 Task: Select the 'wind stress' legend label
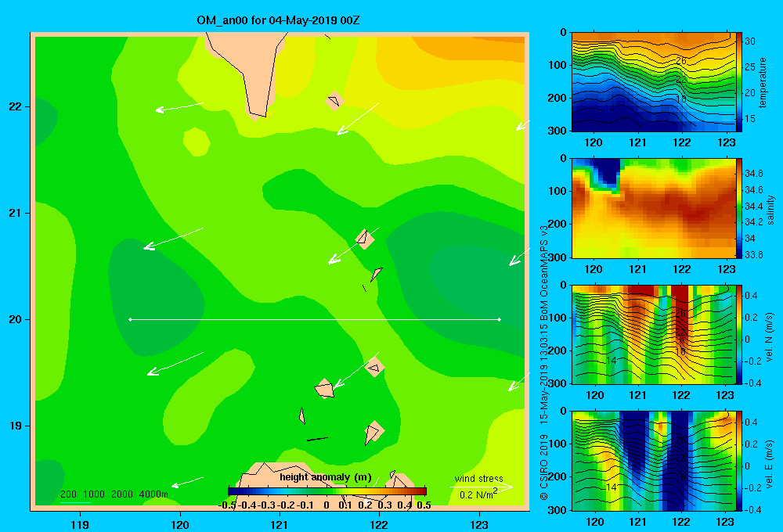(x=478, y=479)
